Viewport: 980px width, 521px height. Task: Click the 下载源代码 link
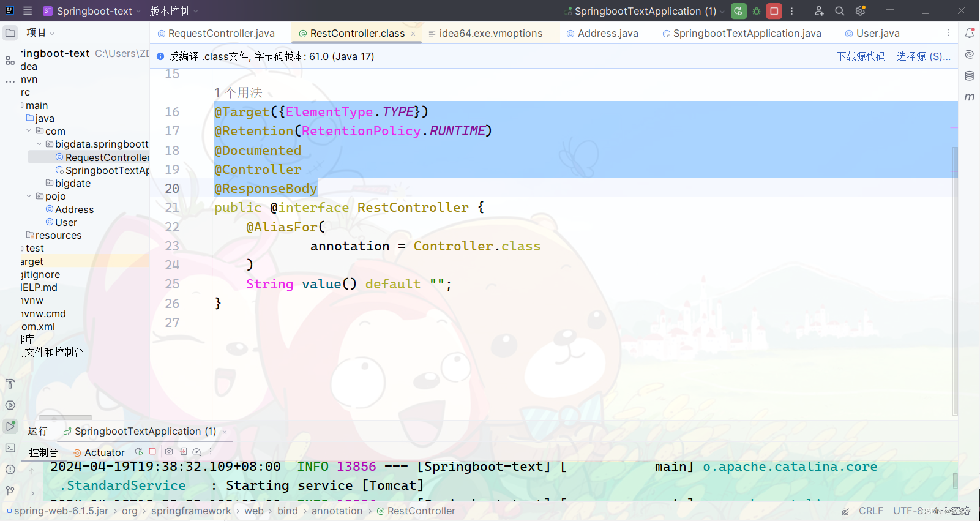pyautogui.click(x=861, y=56)
